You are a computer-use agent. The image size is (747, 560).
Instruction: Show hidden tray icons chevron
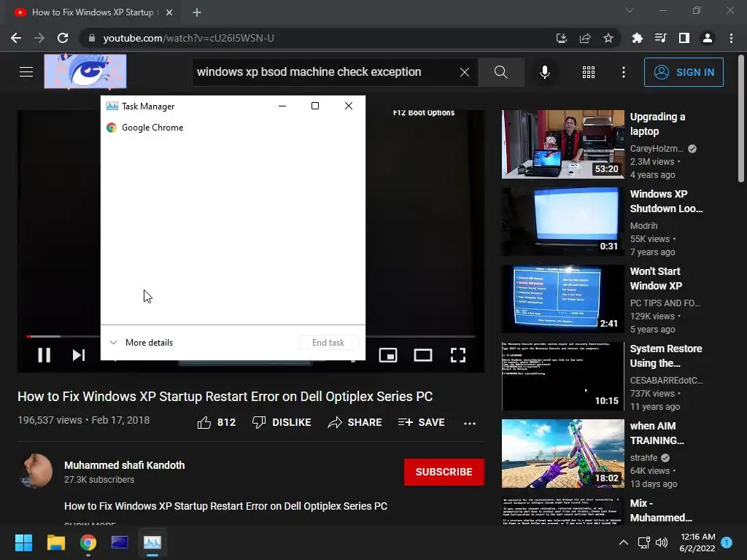(x=623, y=542)
